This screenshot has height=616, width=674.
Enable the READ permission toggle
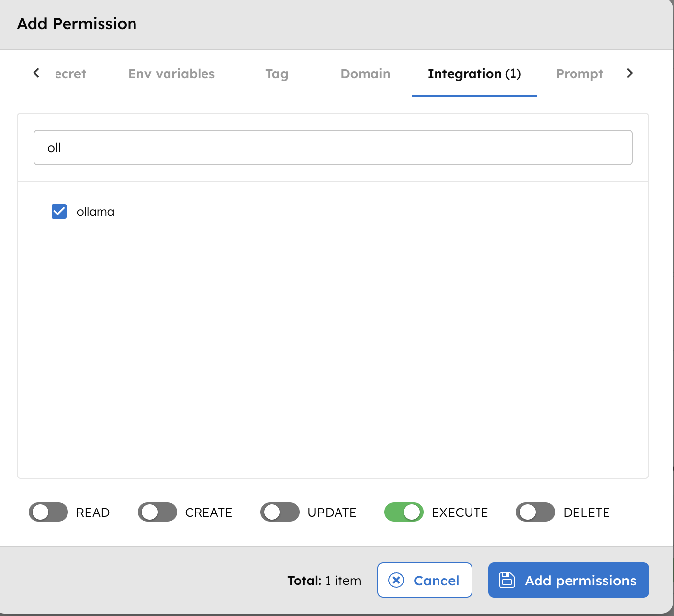coord(48,512)
